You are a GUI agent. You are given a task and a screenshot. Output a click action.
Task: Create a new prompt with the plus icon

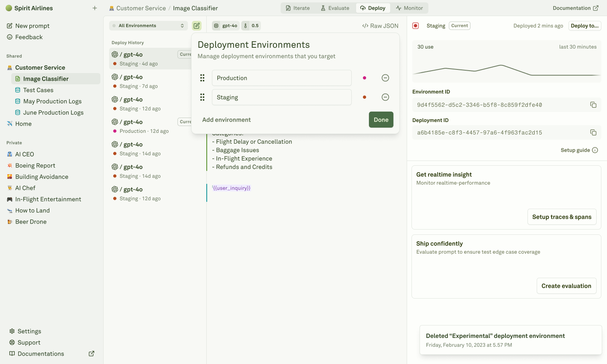click(x=94, y=8)
